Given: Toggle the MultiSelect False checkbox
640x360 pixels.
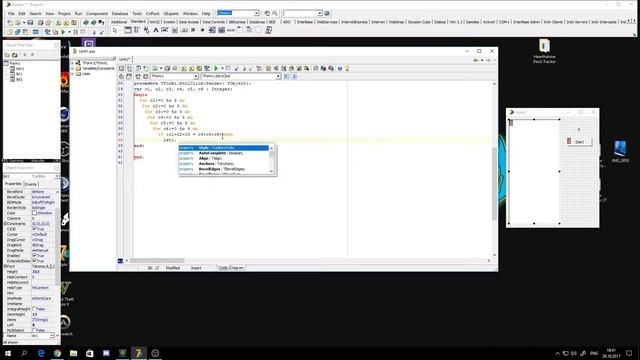Looking at the screenshot, I should click(34, 330).
